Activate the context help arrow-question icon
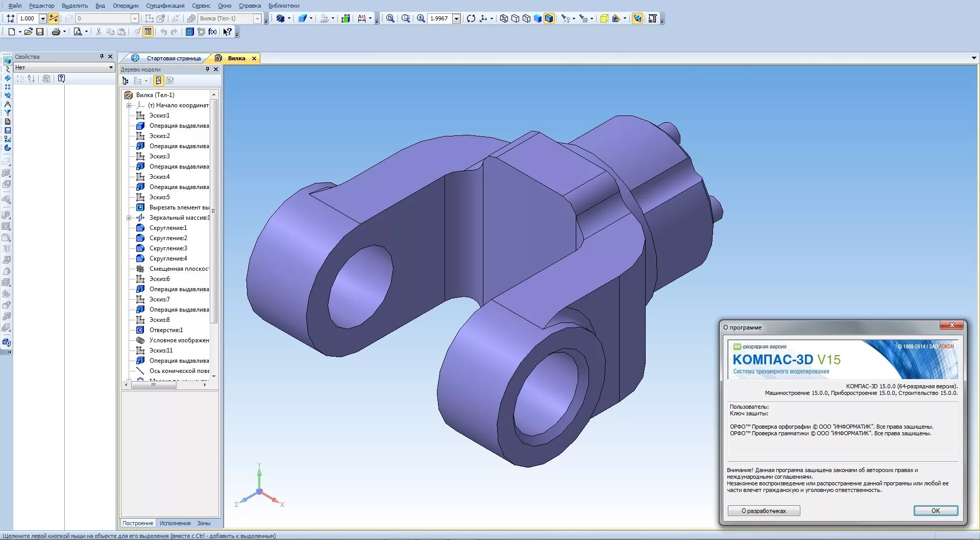Screen dimensions: 980x540 click(228, 32)
